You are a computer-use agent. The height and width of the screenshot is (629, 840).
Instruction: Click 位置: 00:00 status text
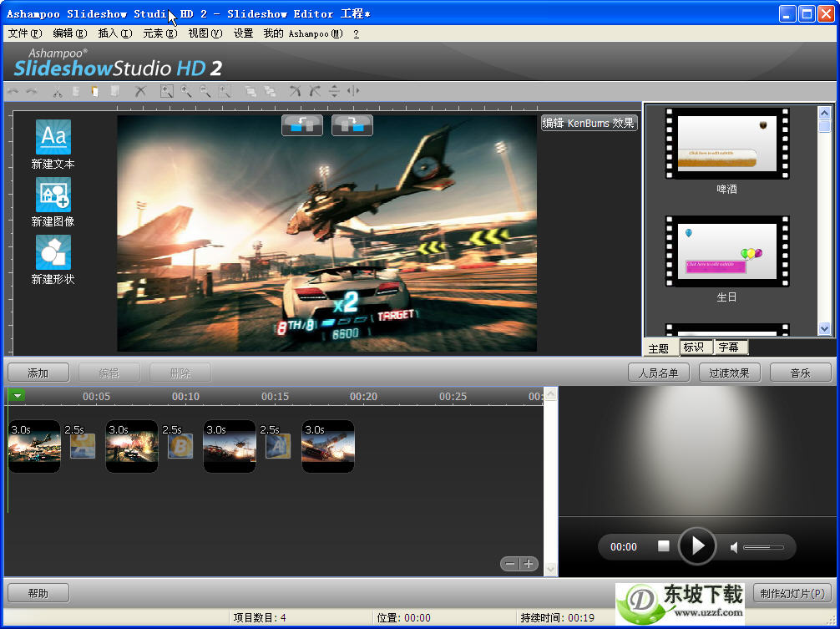coord(404,618)
